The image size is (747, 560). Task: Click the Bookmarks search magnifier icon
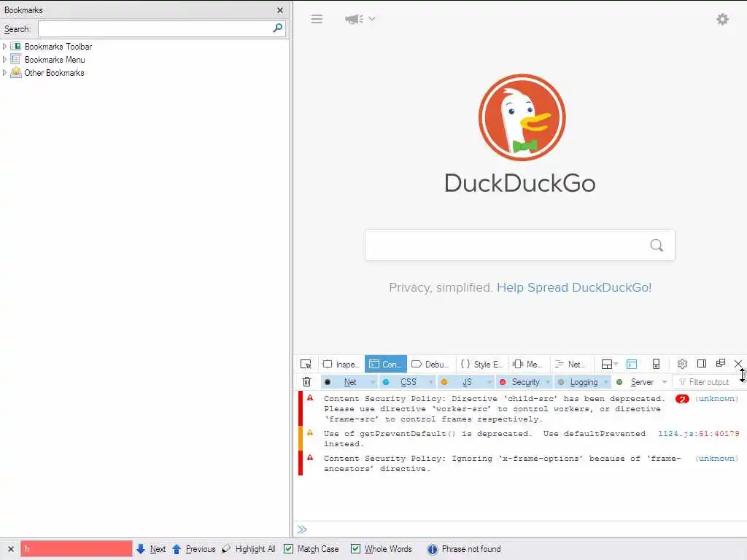(278, 28)
